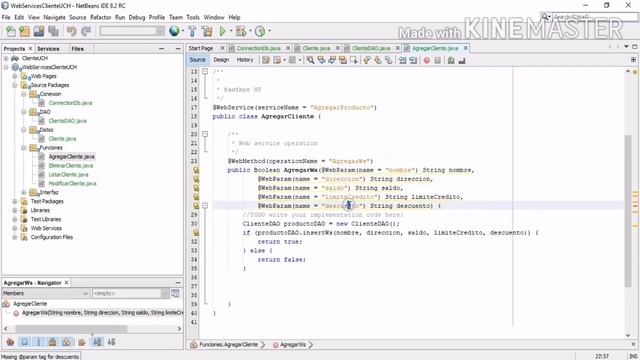Collapse the Source Packages folder

[15, 85]
